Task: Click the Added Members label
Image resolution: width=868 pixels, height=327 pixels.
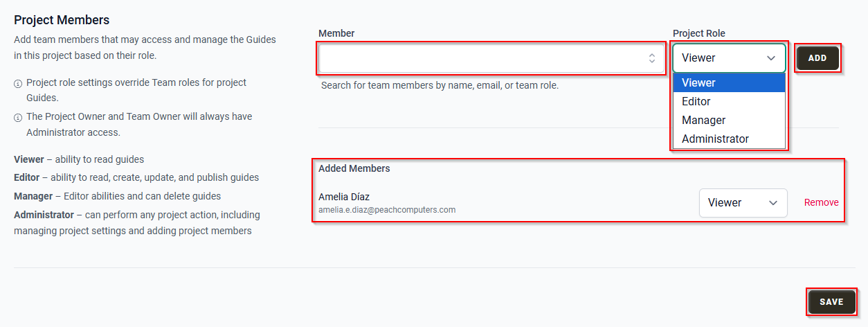Action: click(354, 168)
